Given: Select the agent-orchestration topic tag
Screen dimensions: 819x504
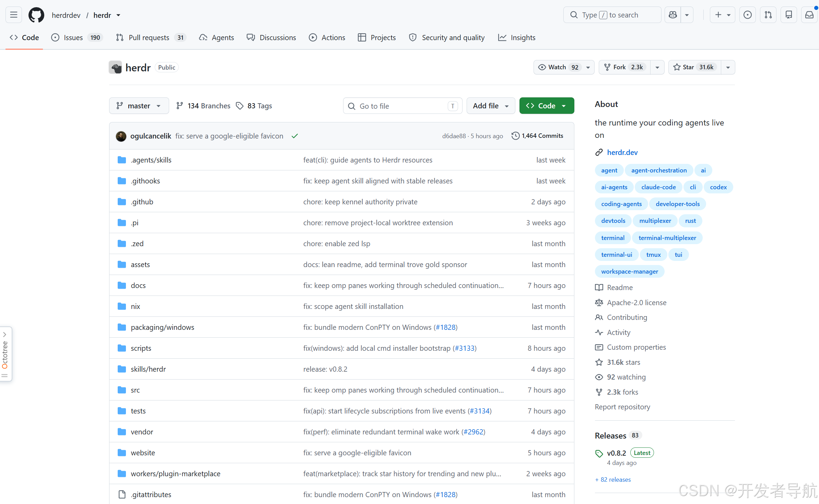Looking at the screenshot, I should [659, 170].
